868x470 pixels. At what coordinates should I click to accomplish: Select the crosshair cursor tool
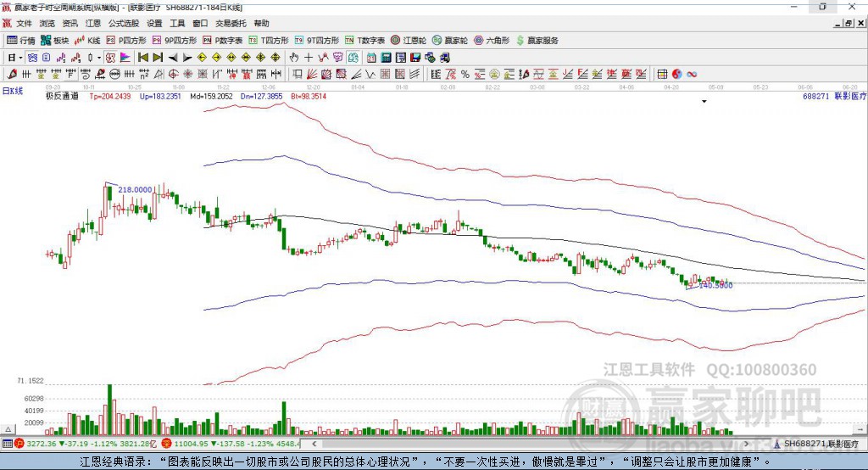[309, 58]
